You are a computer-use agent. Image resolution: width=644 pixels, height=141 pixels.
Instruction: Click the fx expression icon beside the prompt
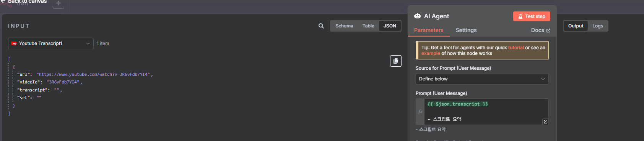[x=420, y=111]
